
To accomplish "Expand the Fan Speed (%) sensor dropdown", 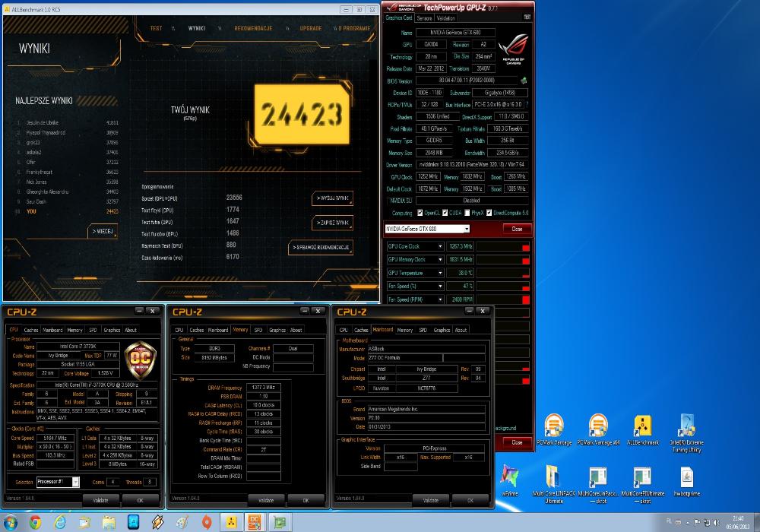I will click(x=440, y=286).
